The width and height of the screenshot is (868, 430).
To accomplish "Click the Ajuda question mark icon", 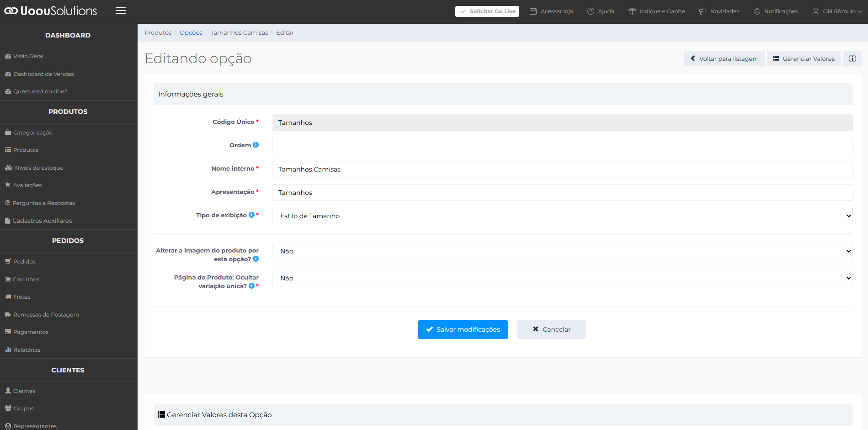I will [x=591, y=11].
